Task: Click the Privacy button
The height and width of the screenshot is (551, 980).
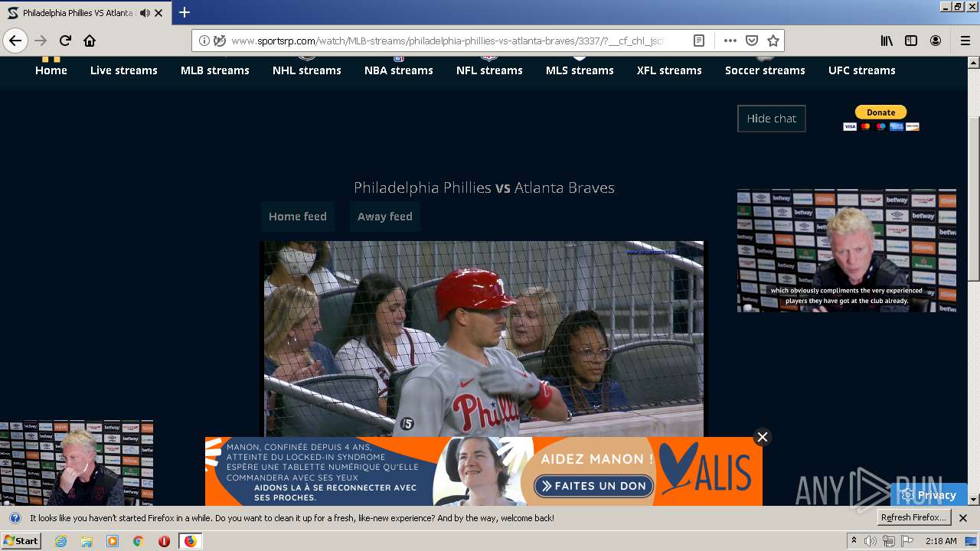Action: pos(929,495)
